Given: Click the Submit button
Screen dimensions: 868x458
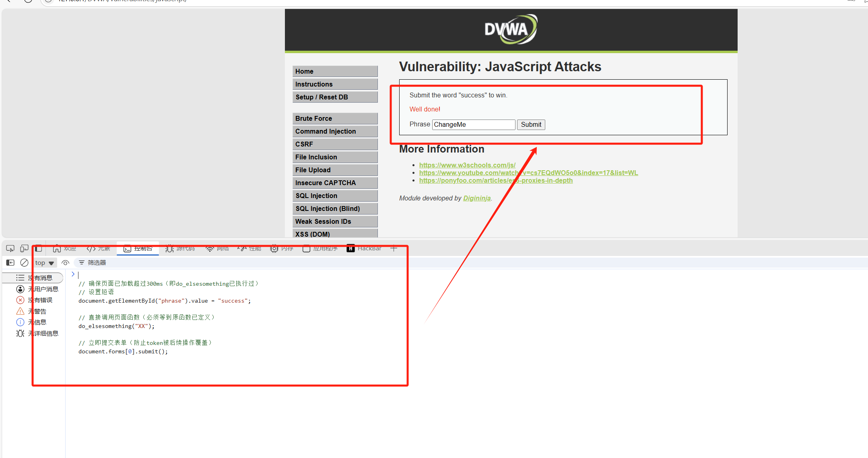Looking at the screenshot, I should click(531, 125).
